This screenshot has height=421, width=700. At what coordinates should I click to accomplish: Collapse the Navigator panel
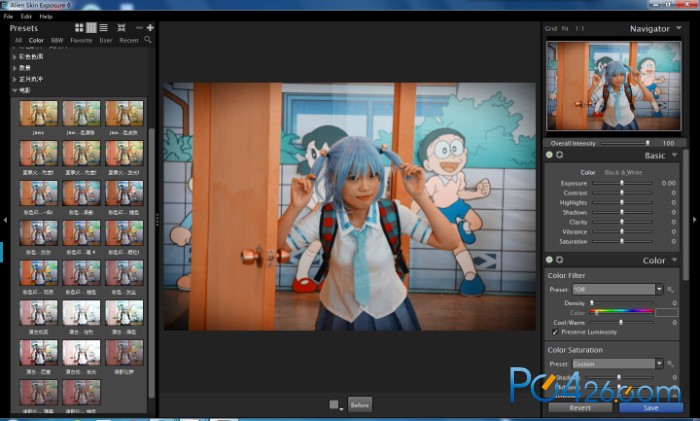[x=679, y=28]
